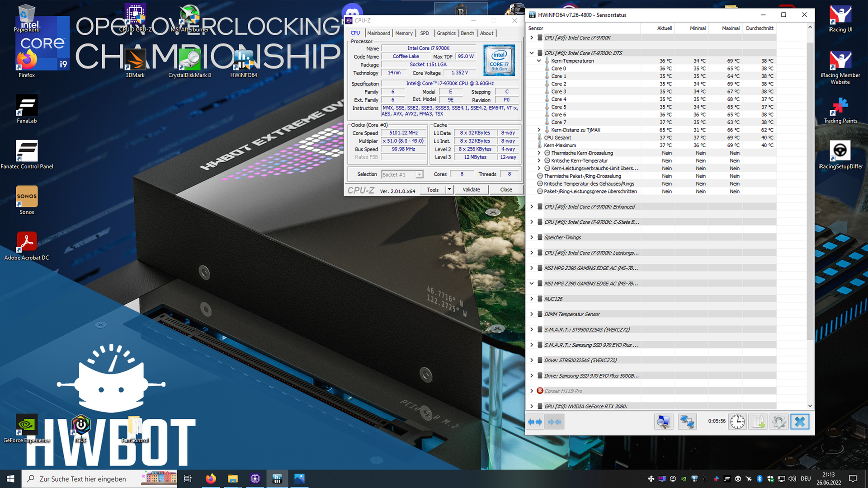Collapse the CPU DTS sensor group
This screenshot has height=488, width=868.
click(x=532, y=53)
